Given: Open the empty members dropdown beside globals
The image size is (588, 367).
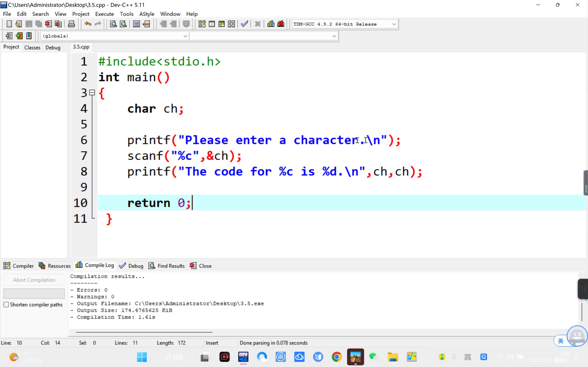Looking at the screenshot, I should tap(334, 36).
